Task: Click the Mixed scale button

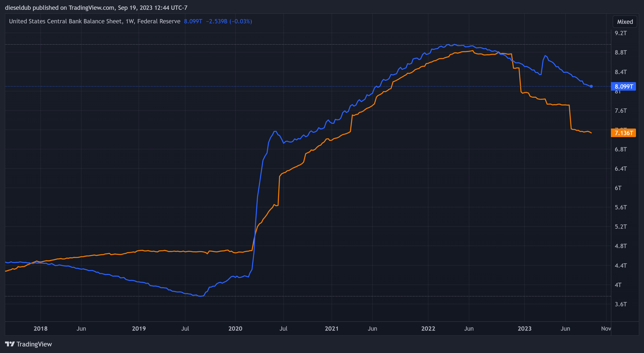Action: point(625,22)
